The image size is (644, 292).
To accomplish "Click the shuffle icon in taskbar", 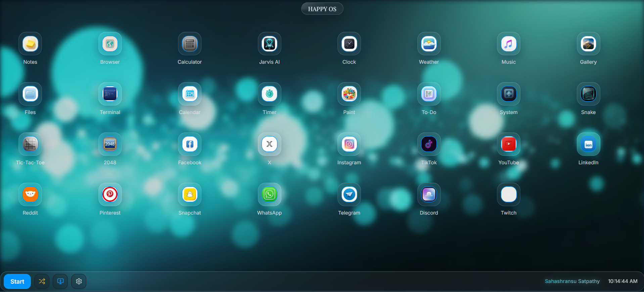I will click(42, 282).
